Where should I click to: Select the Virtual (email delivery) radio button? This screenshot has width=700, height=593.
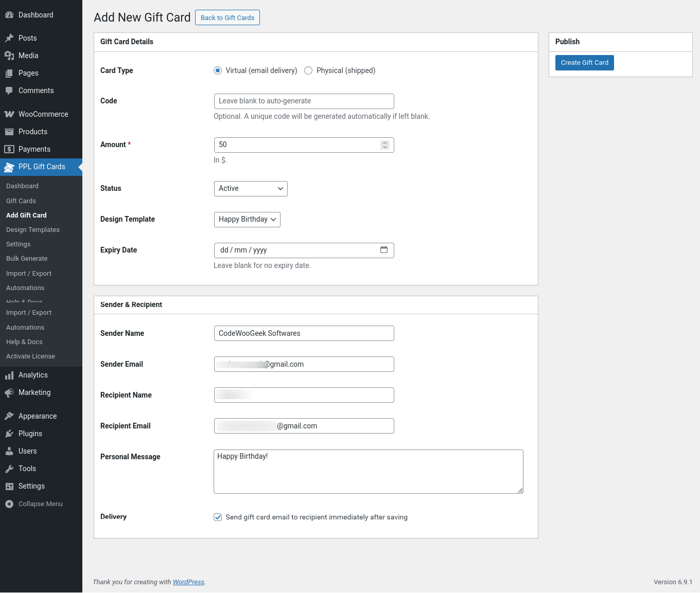[x=218, y=71]
